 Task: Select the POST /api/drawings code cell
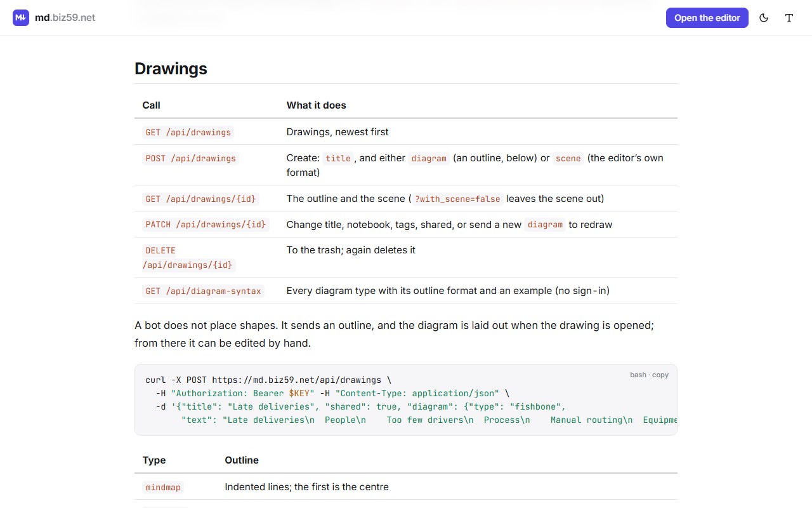tap(190, 158)
